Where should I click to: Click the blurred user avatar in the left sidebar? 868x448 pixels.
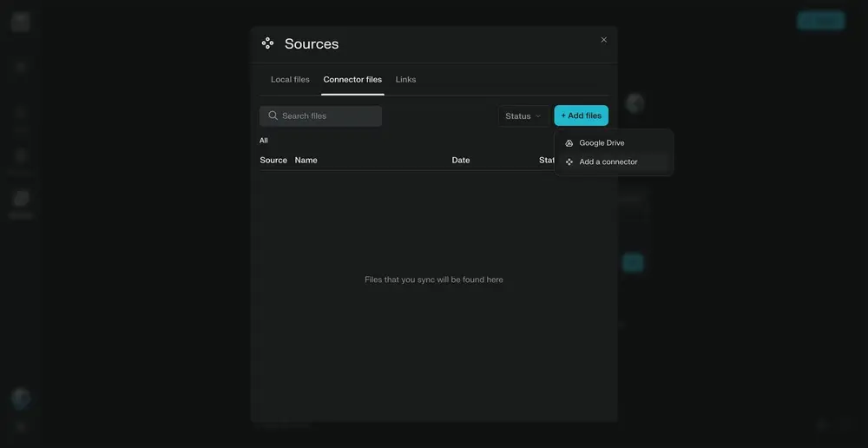21,398
